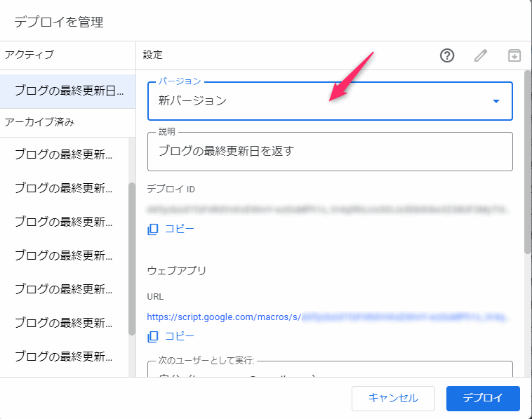Open the help icon in the settings header
The height and width of the screenshot is (419, 532).
pyautogui.click(x=447, y=55)
